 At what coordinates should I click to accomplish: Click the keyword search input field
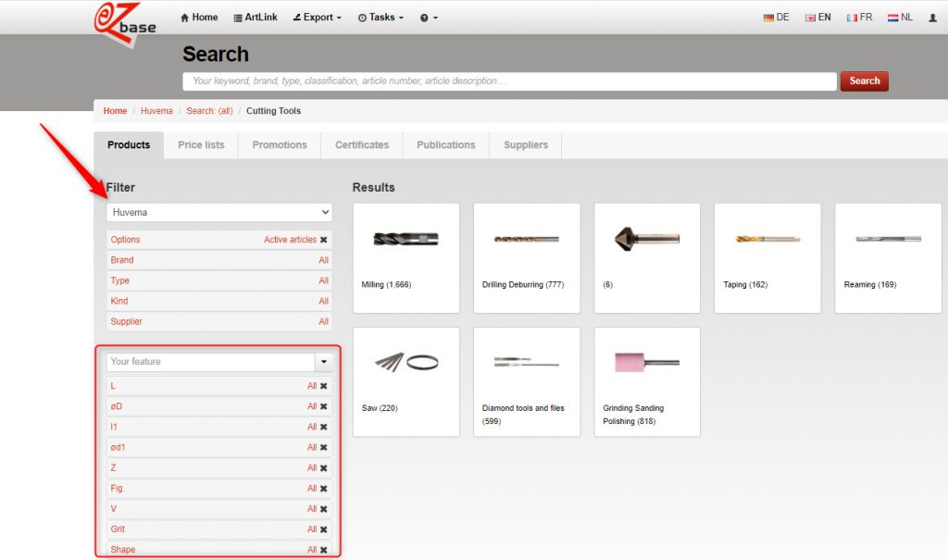point(509,81)
